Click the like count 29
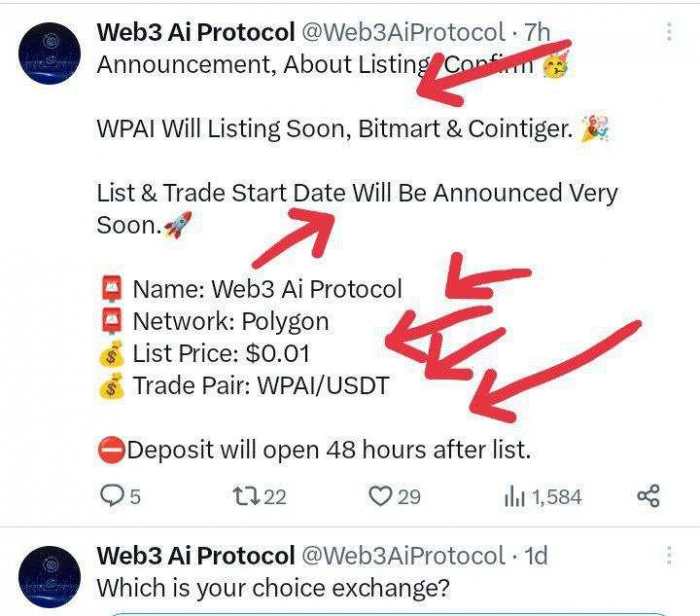 (409, 497)
